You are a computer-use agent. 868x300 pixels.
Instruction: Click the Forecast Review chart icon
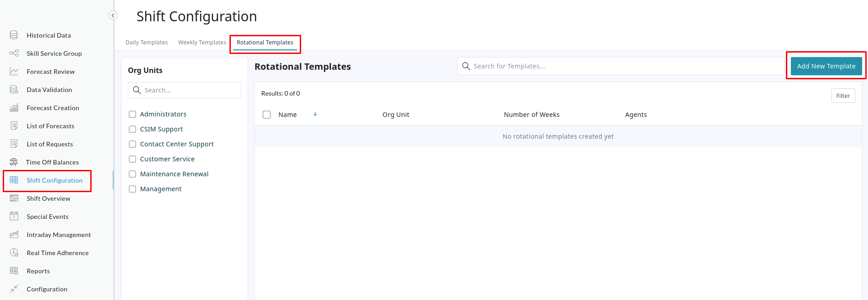coord(14,71)
